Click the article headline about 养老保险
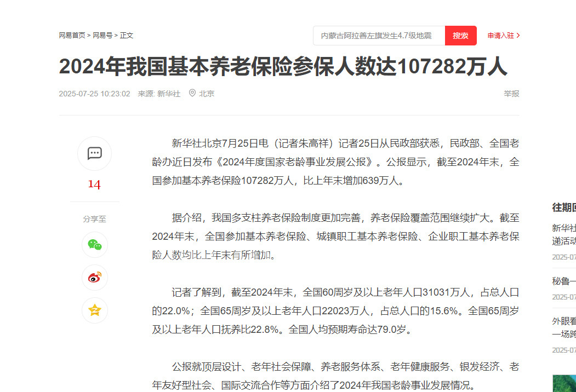 coord(283,66)
